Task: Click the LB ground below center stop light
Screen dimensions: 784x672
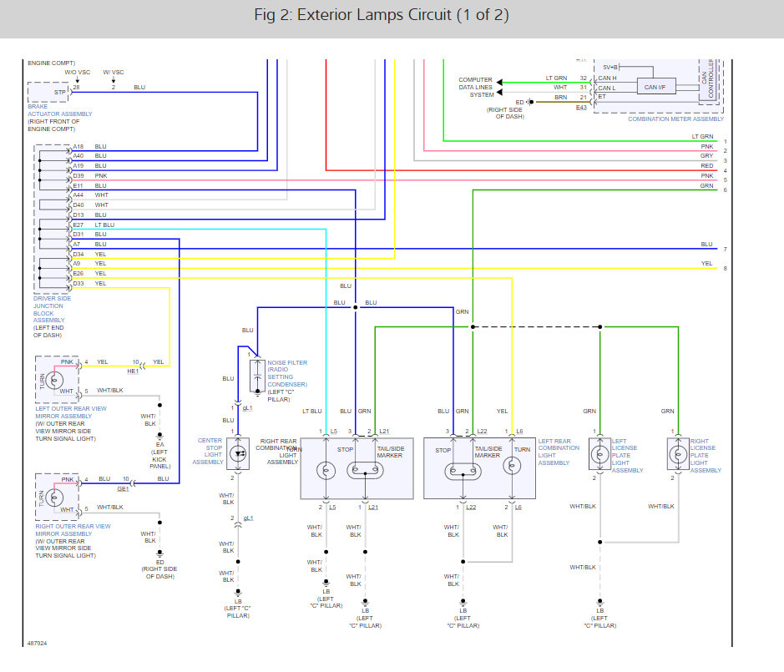Action: tap(238, 593)
